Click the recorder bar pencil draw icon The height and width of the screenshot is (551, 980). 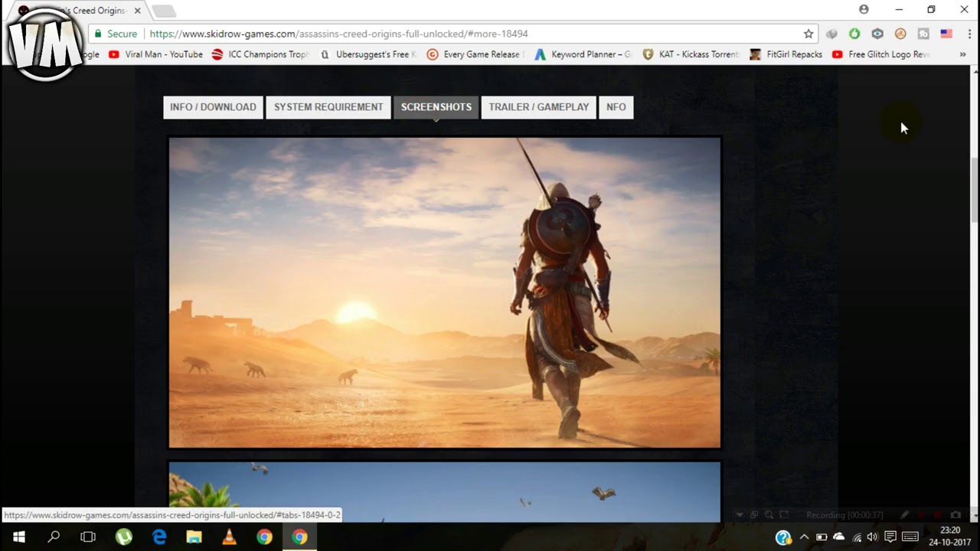904,515
